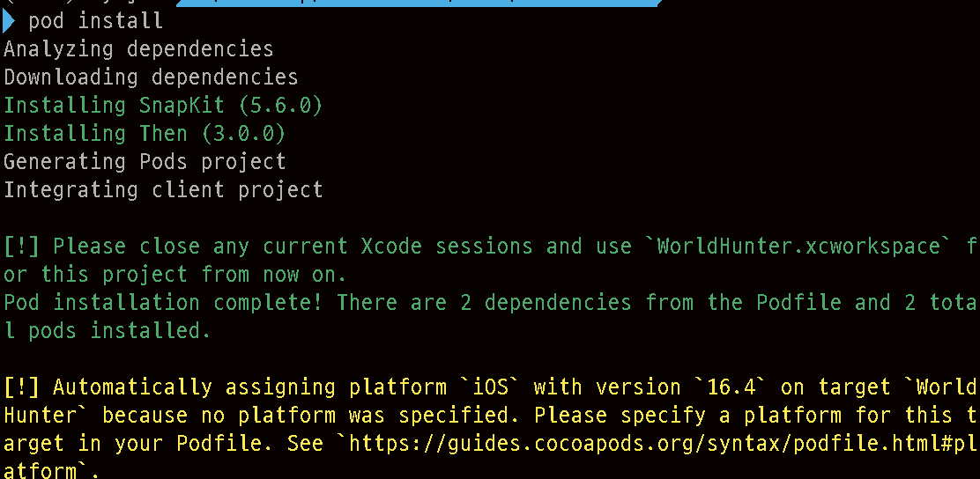Select the 'Generating Pods project' line
The height and width of the screenshot is (479, 980).
pos(145,161)
